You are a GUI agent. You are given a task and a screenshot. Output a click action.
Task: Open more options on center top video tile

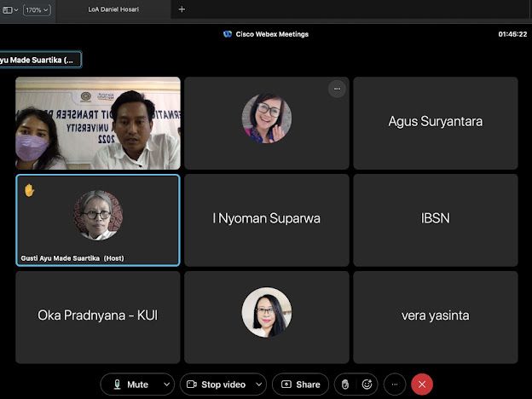337,89
